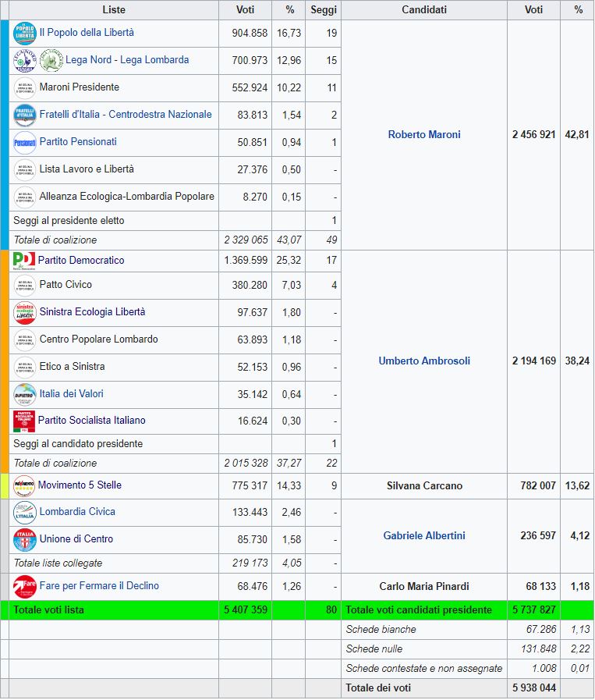Image resolution: width=595 pixels, height=700 pixels.
Task: Click the Candidati column header
Action: [x=424, y=10]
